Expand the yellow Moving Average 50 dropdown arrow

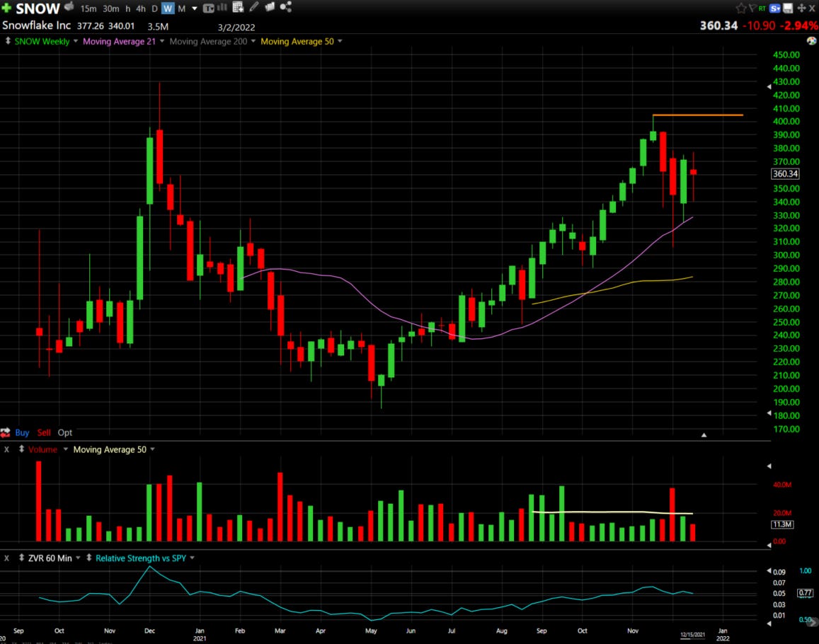pyautogui.click(x=340, y=41)
